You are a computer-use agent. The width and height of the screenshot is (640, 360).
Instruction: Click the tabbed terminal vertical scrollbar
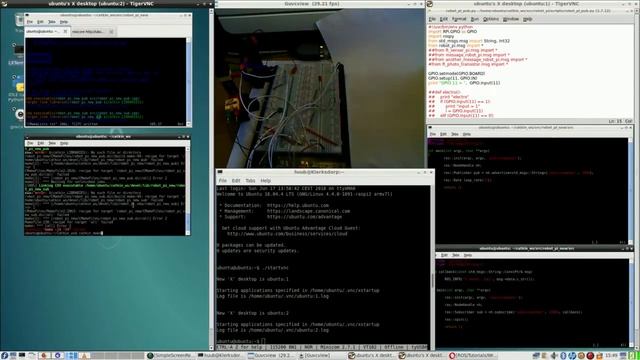tap(188, 81)
